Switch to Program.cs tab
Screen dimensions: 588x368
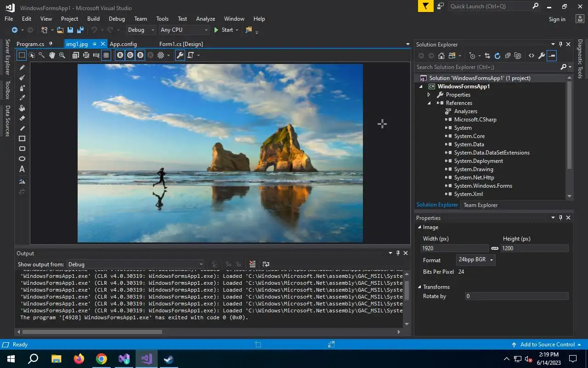[x=30, y=44]
